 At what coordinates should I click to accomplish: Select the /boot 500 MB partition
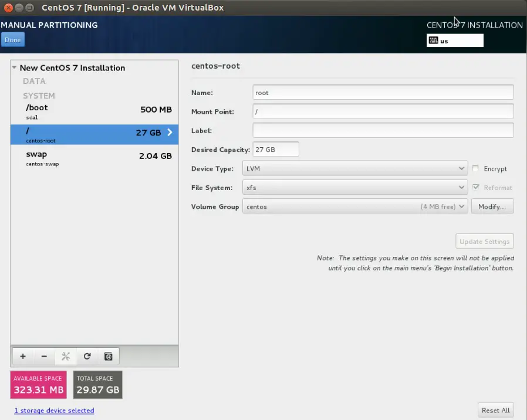pos(94,112)
